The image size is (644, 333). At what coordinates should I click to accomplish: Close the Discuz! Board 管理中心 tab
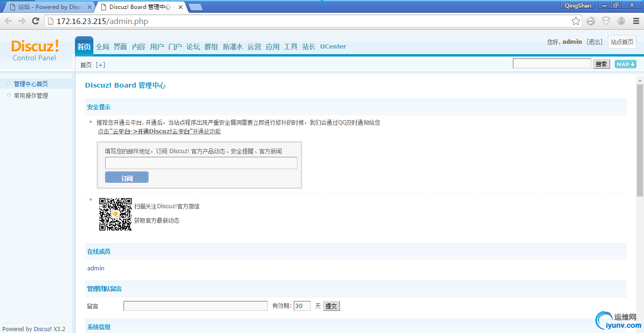click(181, 7)
